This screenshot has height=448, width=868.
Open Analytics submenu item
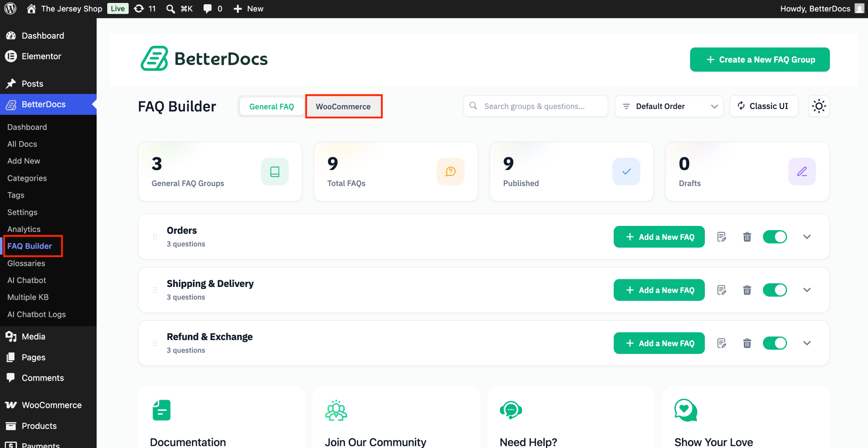click(x=24, y=229)
